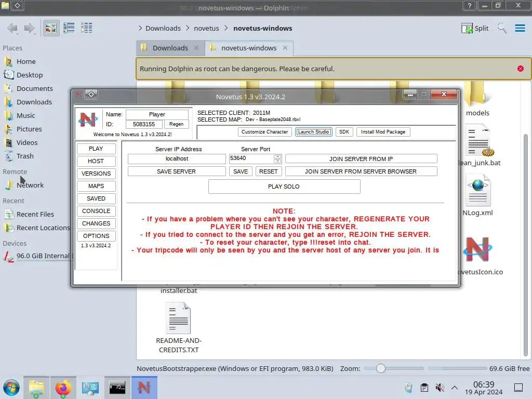Open the terminal from the taskbar
Screen dimensions: 532x399
tap(117, 388)
